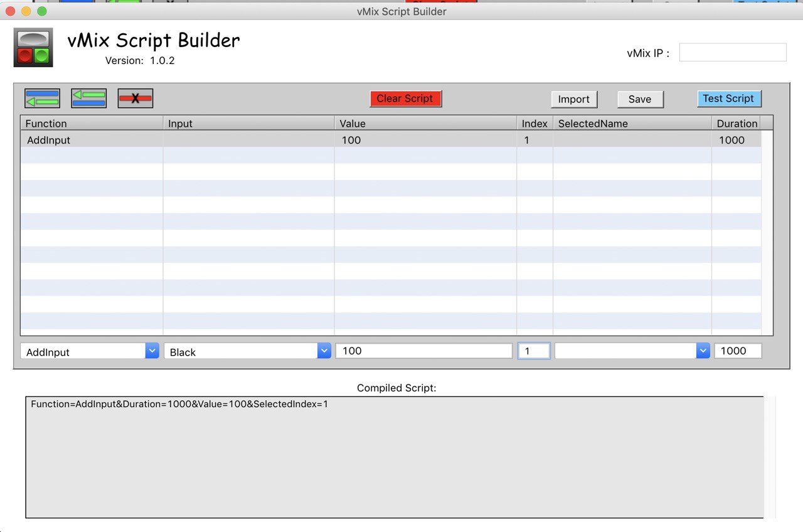
Task: Click the red close window button
Action: tap(10, 11)
